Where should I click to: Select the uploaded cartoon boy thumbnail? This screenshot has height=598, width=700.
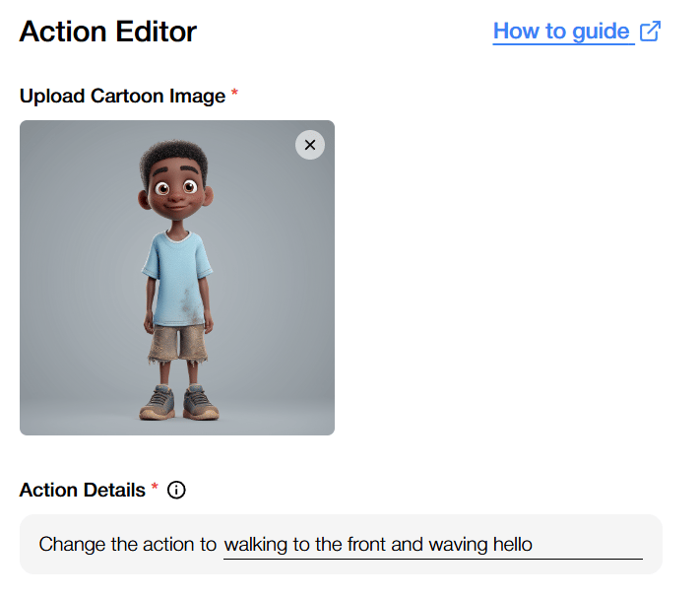(x=177, y=278)
